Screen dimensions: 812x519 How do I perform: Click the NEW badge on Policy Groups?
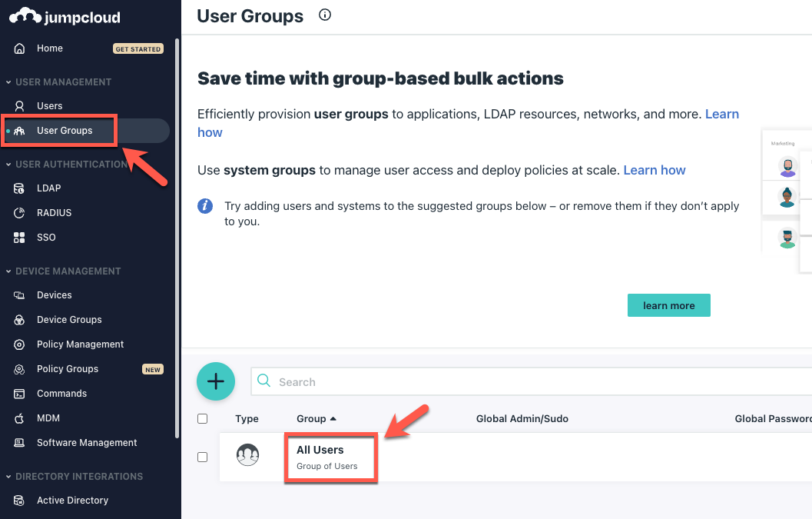[153, 369]
